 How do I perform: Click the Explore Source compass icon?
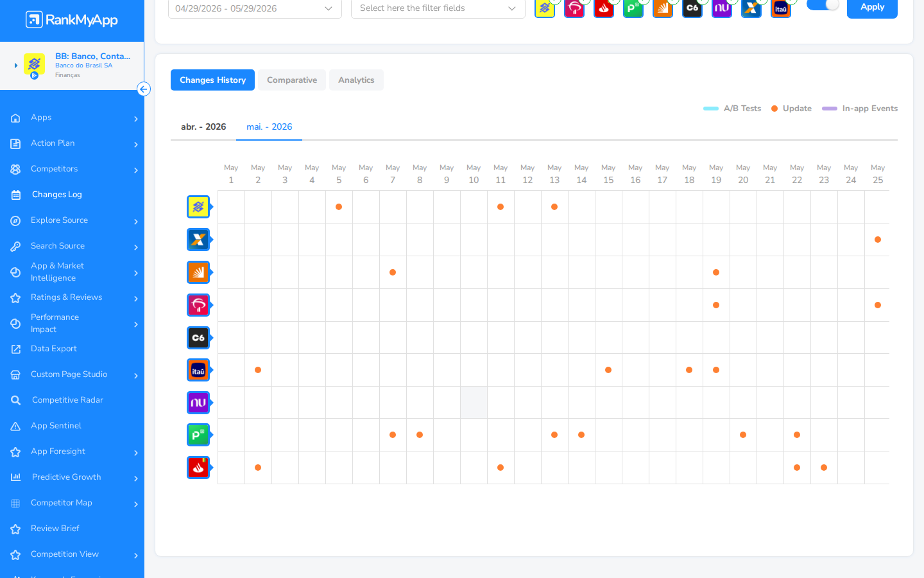point(15,221)
